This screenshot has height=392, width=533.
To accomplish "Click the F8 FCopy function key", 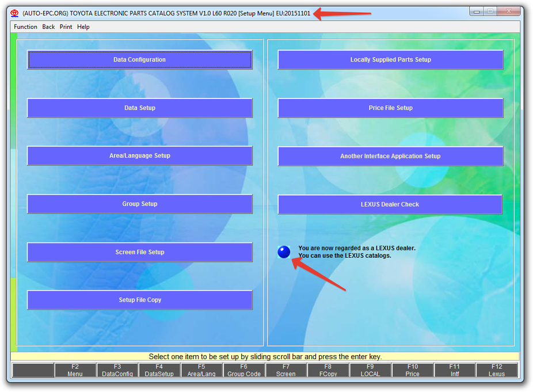I will (x=328, y=370).
